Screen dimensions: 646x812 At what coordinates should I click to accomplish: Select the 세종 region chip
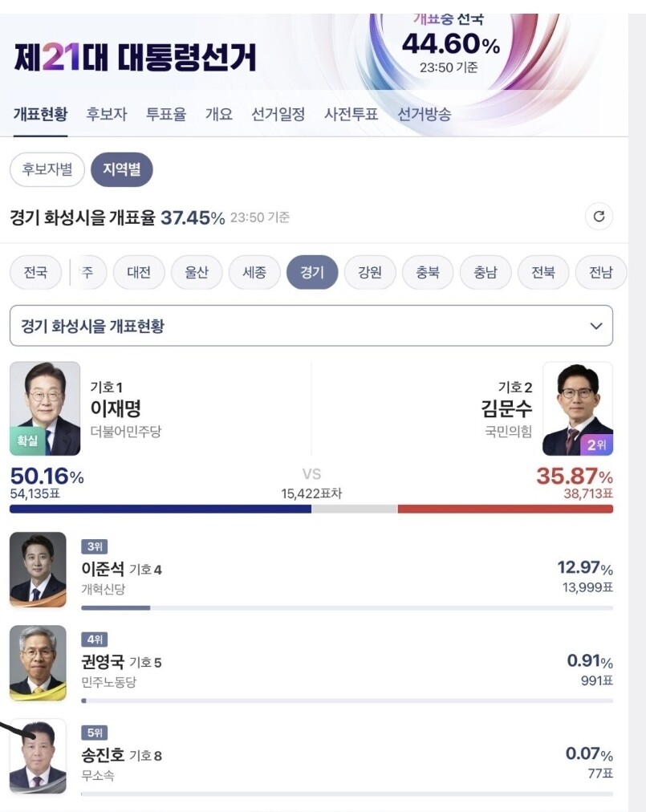click(x=254, y=273)
